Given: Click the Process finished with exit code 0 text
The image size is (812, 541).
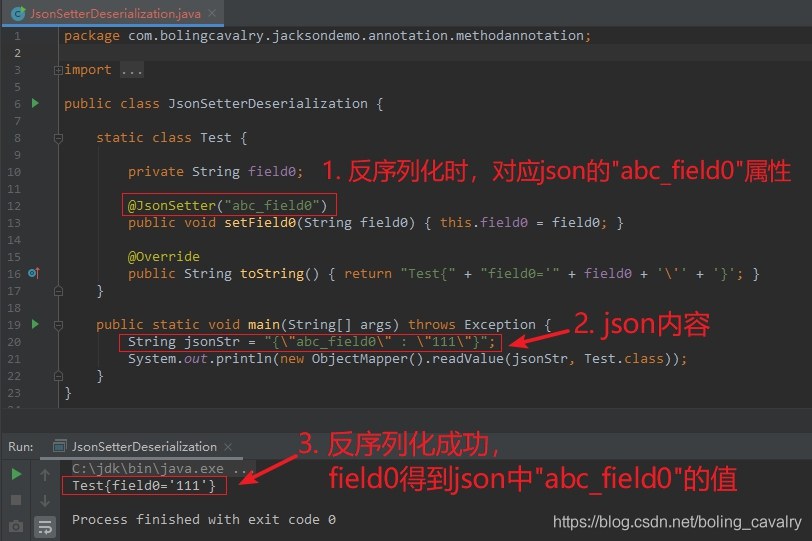Looking at the screenshot, I should (x=204, y=519).
